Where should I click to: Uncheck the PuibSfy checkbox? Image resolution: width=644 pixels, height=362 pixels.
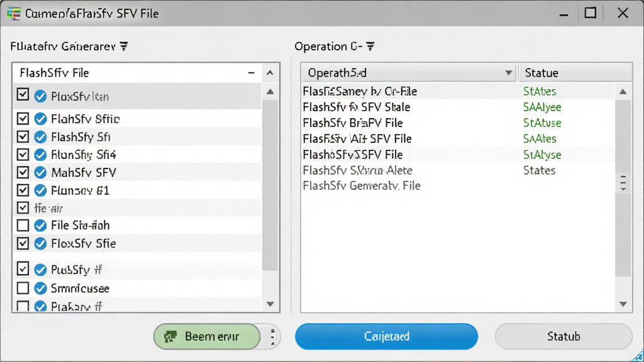tap(23, 269)
